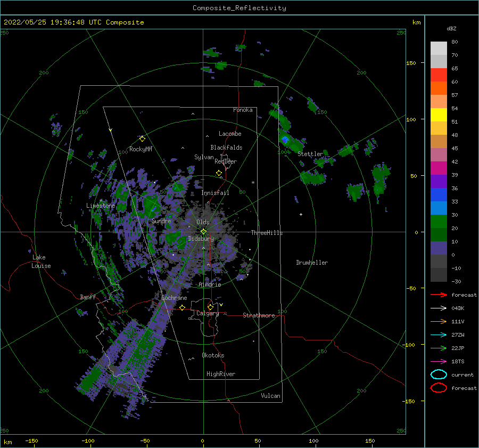Click the Lacombe label
The width and height of the screenshot is (479, 448).
coord(230,134)
